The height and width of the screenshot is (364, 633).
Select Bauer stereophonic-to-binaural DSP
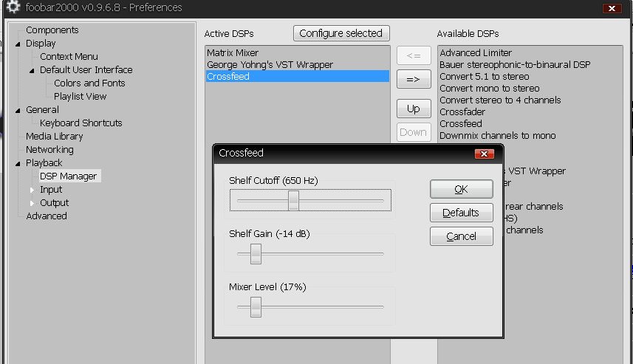coord(530,64)
